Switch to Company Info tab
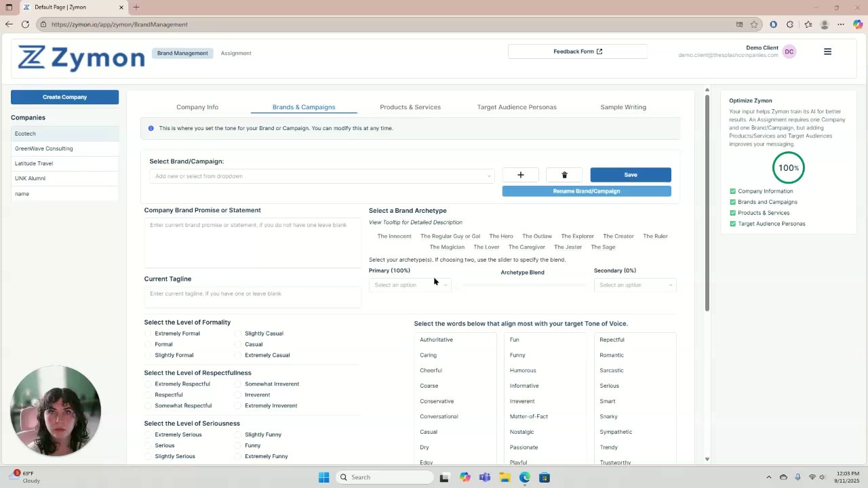The height and width of the screenshot is (488, 868). pyautogui.click(x=197, y=107)
